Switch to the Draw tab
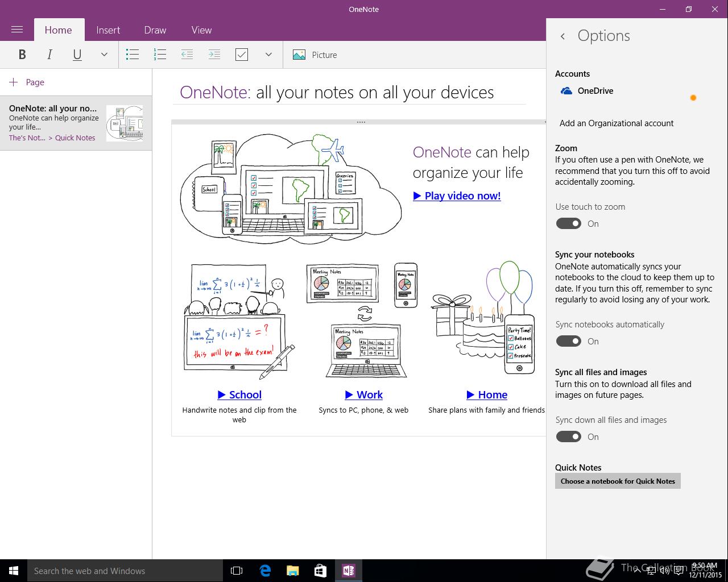 tap(155, 30)
